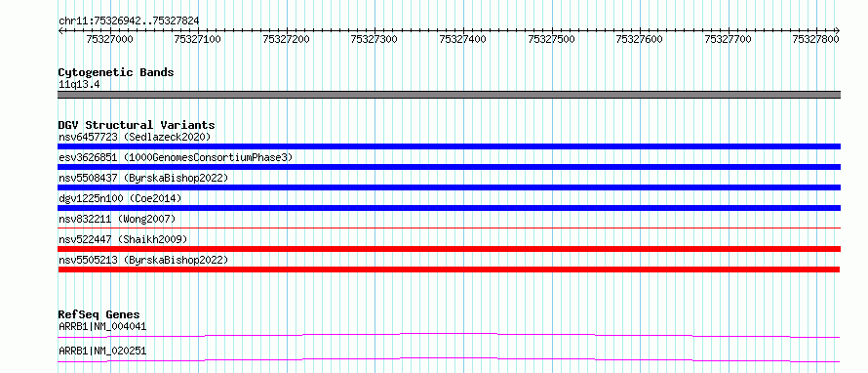Select the gray 11q13.4 cytogenetic band bar
The height and width of the screenshot is (373, 868).
pos(449,95)
